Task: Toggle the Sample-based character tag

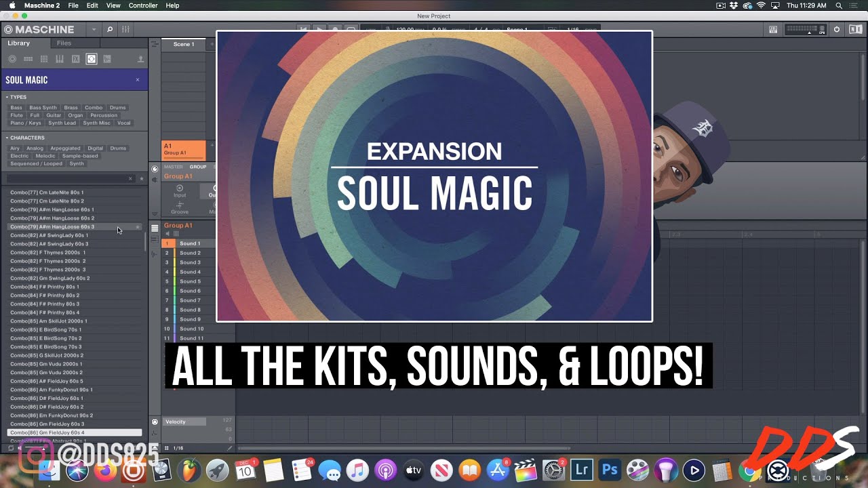Action: pos(80,156)
